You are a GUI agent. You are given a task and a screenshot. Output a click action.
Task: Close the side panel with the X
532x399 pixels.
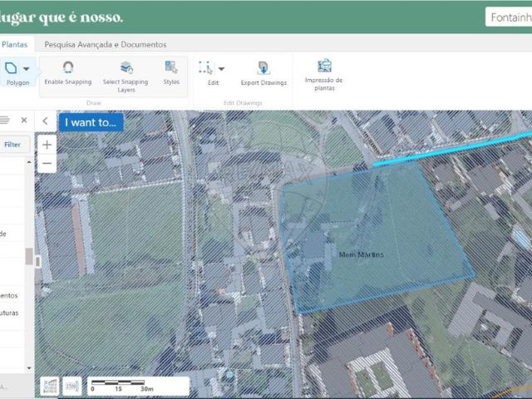pos(24,120)
